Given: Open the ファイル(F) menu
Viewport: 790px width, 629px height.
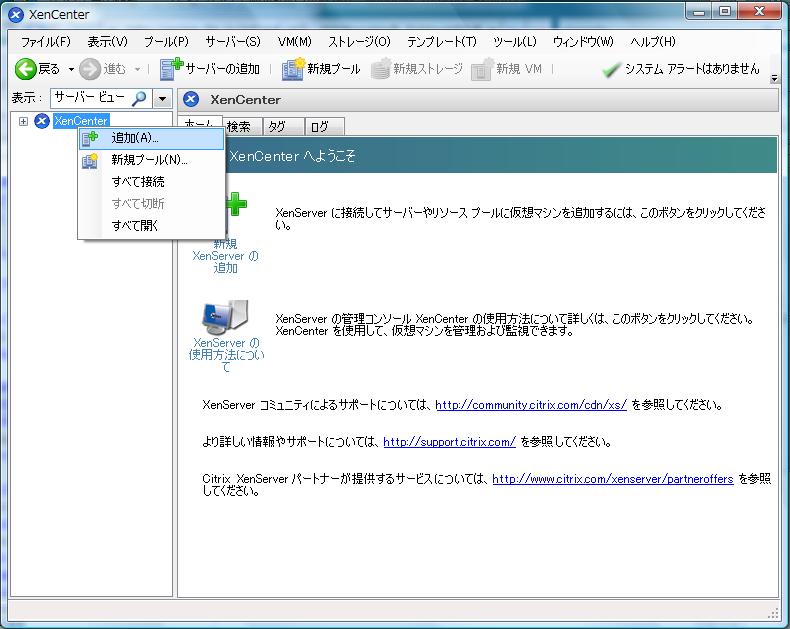Looking at the screenshot, I should click(x=46, y=41).
